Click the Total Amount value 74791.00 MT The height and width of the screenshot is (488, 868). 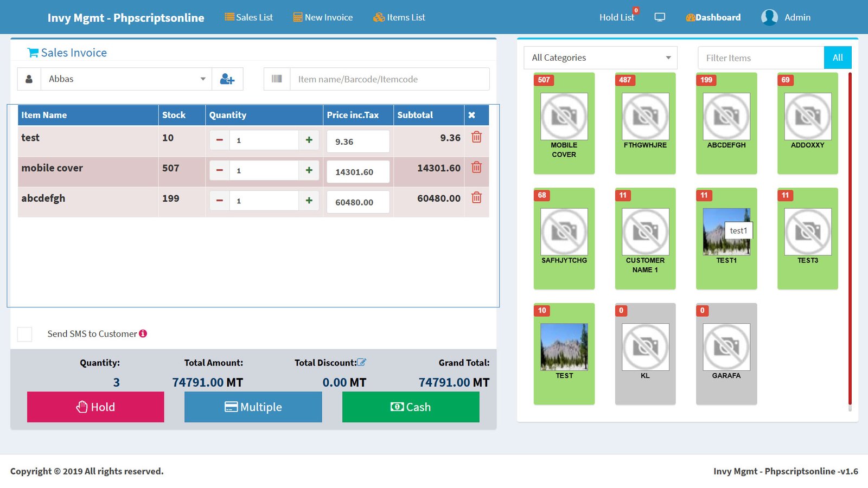(x=208, y=382)
